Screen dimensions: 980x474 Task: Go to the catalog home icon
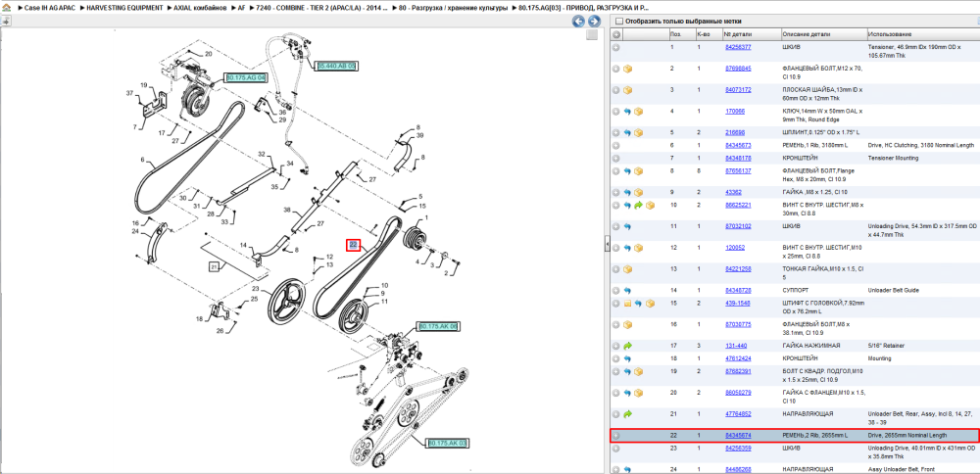coord(6,9)
